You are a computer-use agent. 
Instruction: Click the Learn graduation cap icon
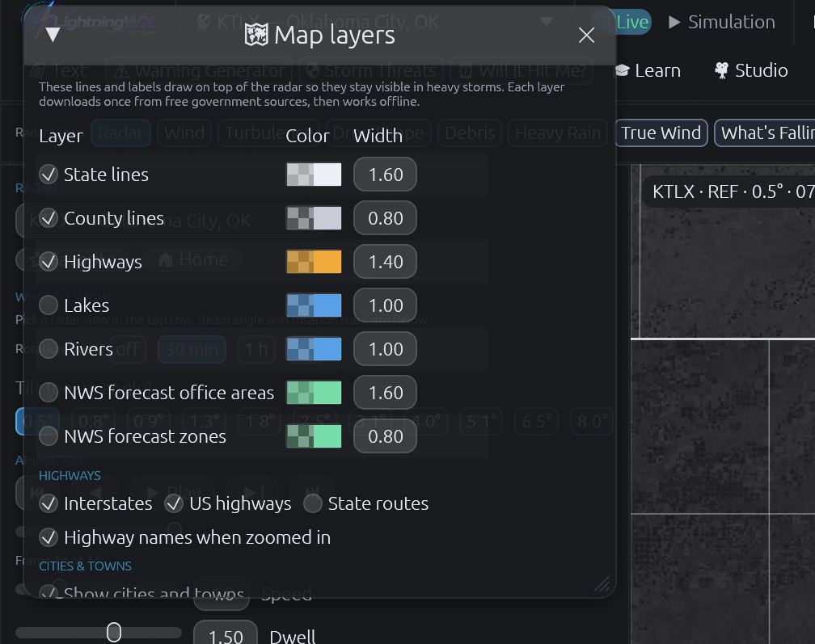tap(623, 70)
